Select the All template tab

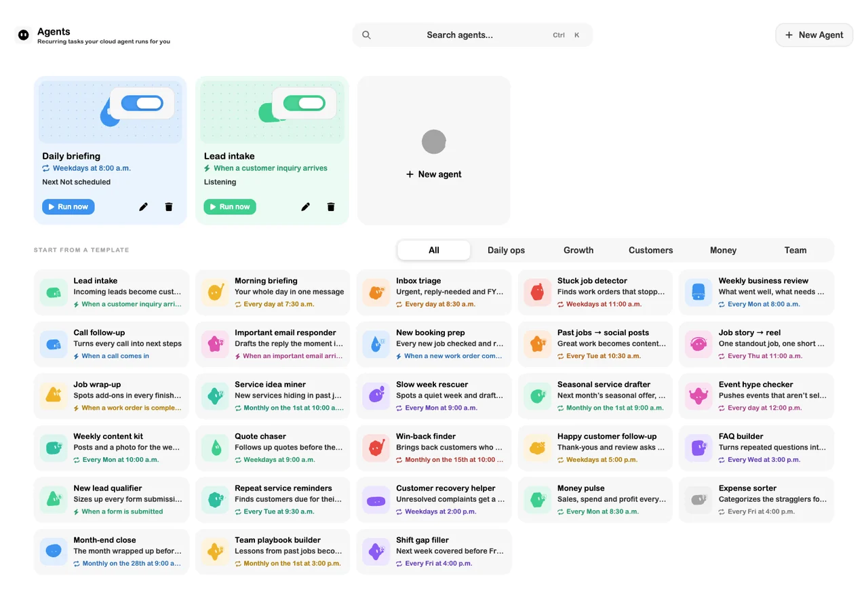pyautogui.click(x=434, y=250)
